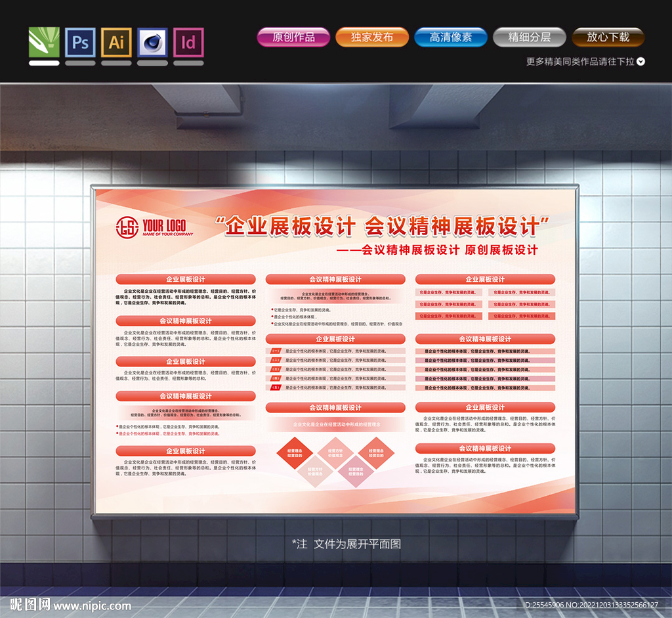The width and height of the screenshot is (672, 618).
Task: Click the top-left column 企业展板设计 header bar
Action: [186, 279]
